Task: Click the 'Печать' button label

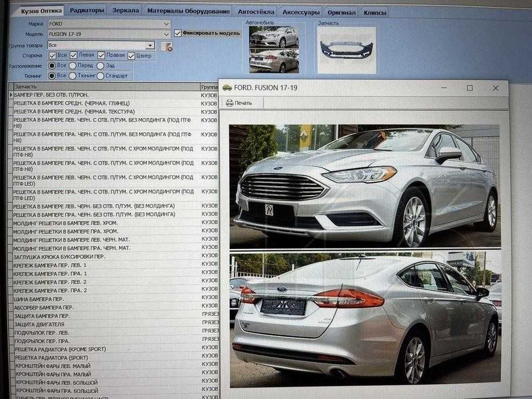Action: point(243,103)
